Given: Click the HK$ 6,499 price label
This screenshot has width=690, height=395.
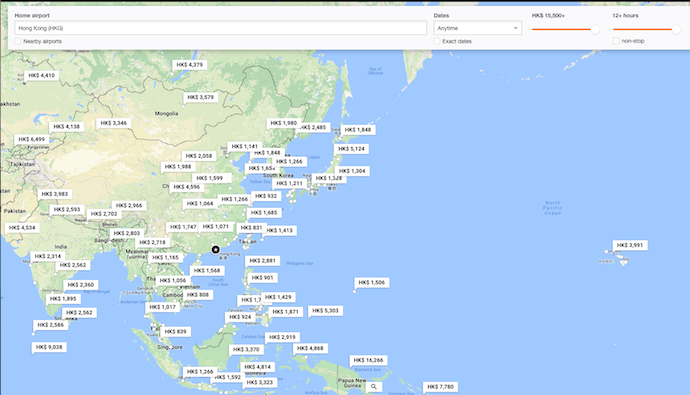Looking at the screenshot, I should click(32, 139).
